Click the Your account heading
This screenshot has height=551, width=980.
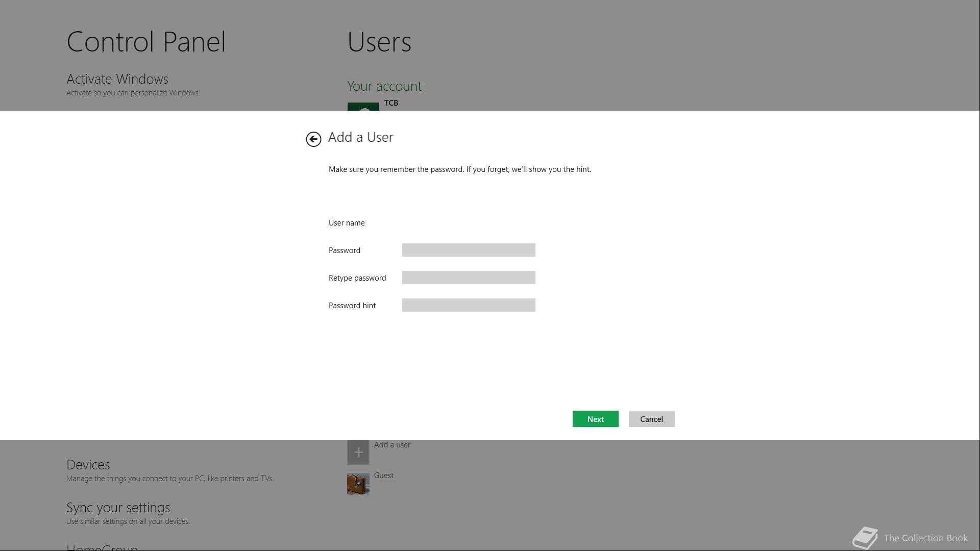(x=384, y=86)
